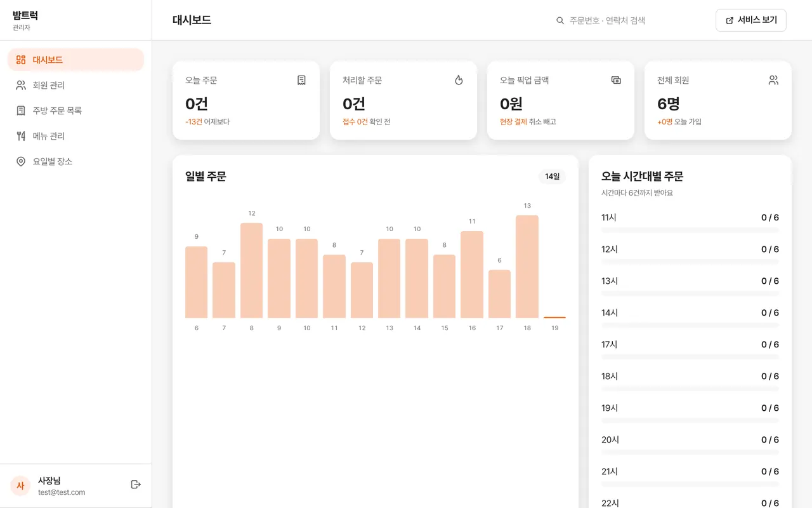
Task: Click the map pin icon beside 요일별 장소
Action: pyautogui.click(x=21, y=161)
